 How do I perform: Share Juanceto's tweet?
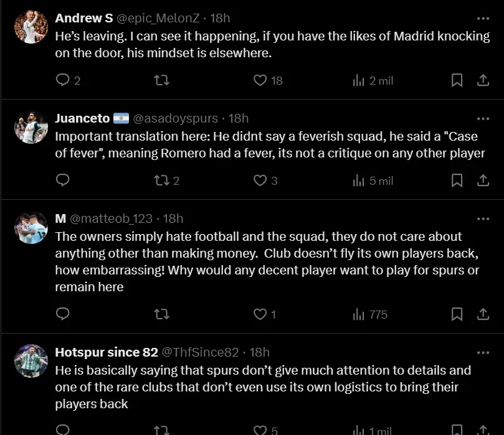click(x=483, y=180)
